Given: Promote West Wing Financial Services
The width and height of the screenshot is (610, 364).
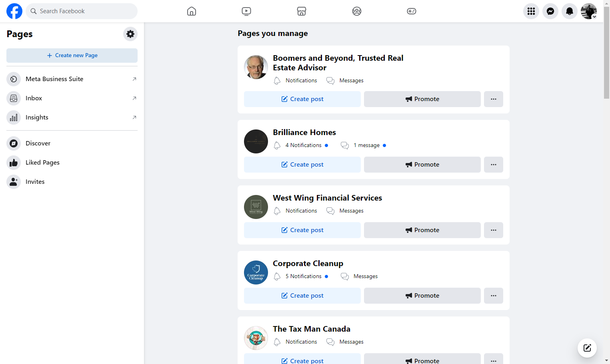Looking at the screenshot, I should pyautogui.click(x=422, y=230).
